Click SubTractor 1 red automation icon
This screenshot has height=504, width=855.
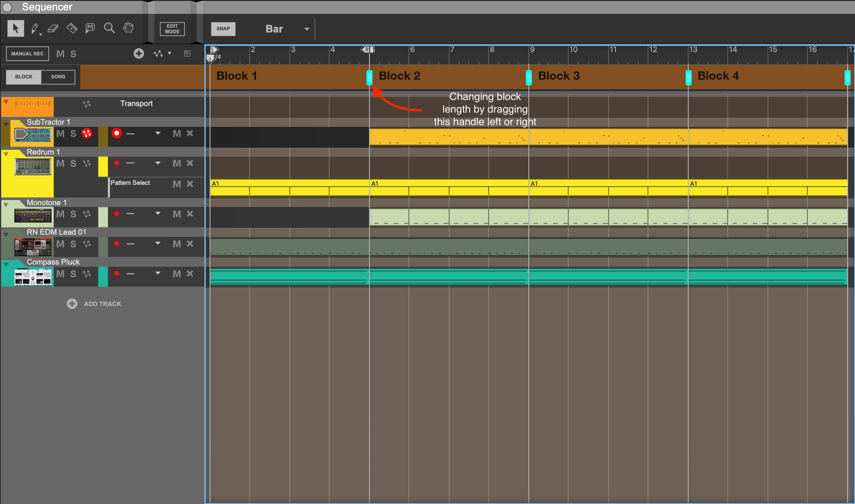point(87,133)
